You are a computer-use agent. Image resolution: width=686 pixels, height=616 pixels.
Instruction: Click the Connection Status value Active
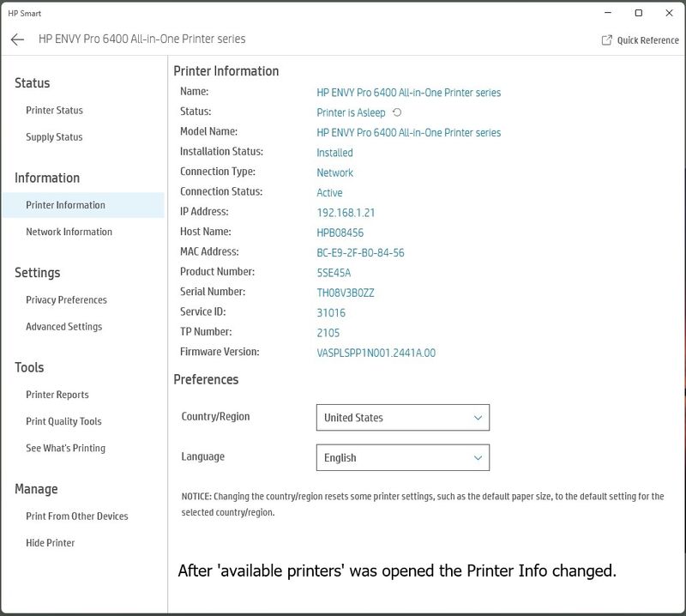329,193
